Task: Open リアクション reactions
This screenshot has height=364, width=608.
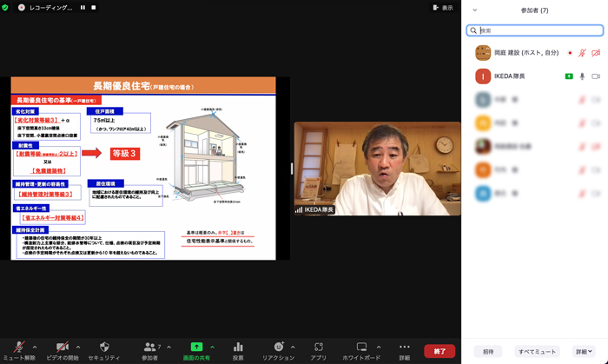Action: point(279,351)
